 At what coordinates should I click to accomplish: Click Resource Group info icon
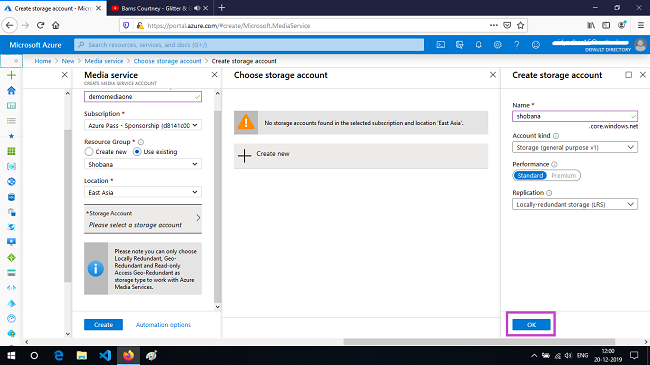pyautogui.click(x=141, y=142)
